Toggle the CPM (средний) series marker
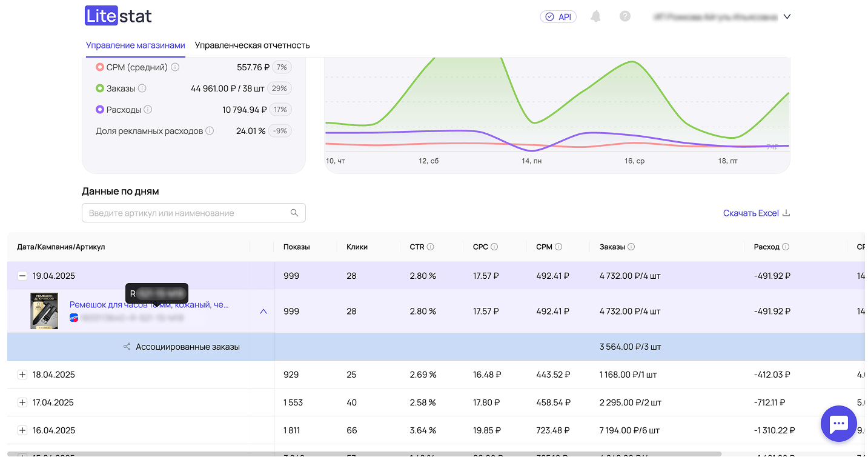Viewport: 868px width, 457px height. click(x=100, y=67)
